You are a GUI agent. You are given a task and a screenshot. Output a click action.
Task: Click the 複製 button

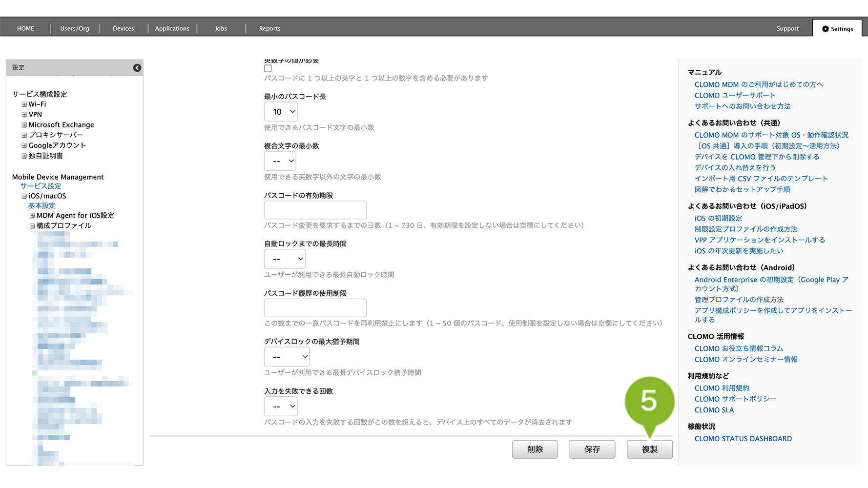(x=649, y=449)
